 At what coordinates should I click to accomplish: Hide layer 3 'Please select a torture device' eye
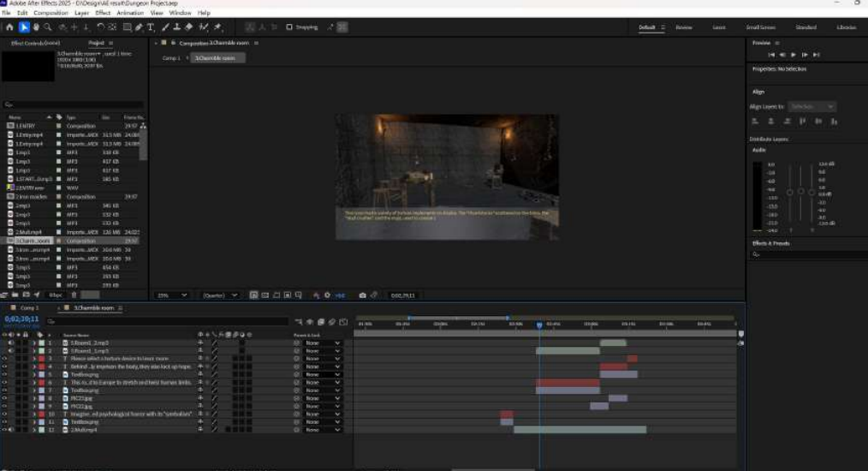tap(4, 359)
